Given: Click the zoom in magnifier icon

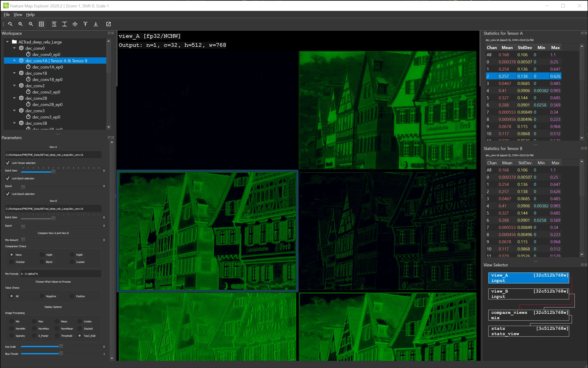Looking at the screenshot, I should [20, 24].
